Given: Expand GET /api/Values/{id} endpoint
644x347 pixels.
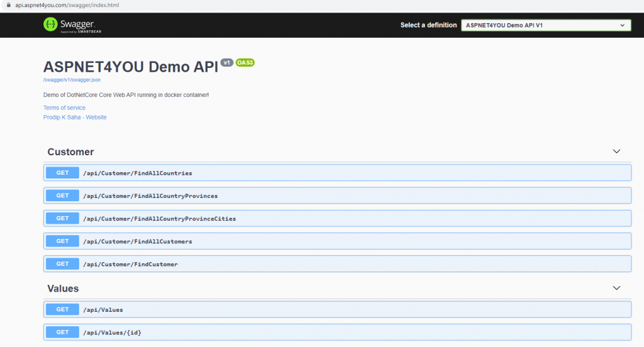Looking at the screenshot, I should point(337,332).
